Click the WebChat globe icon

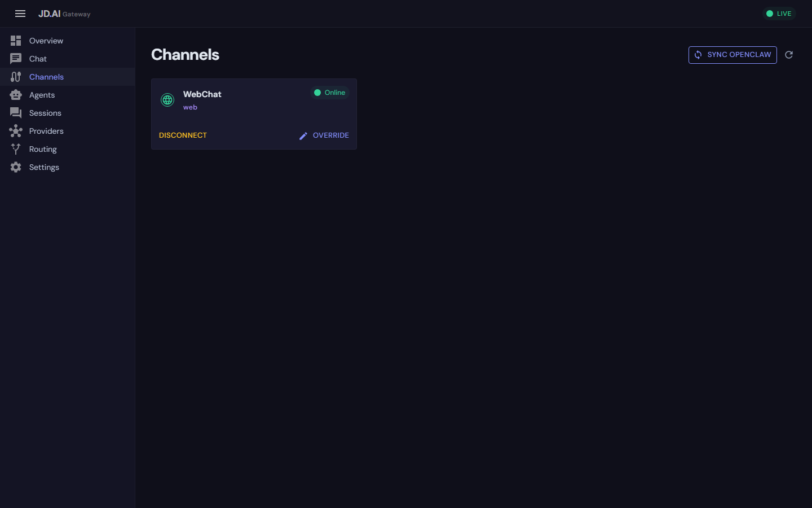tap(167, 99)
